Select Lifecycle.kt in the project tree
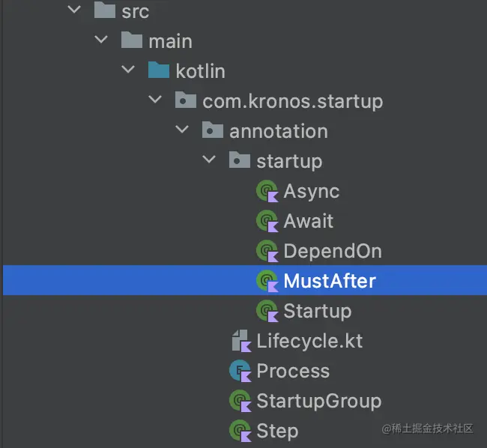The height and width of the screenshot is (448, 487). pos(309,341)
